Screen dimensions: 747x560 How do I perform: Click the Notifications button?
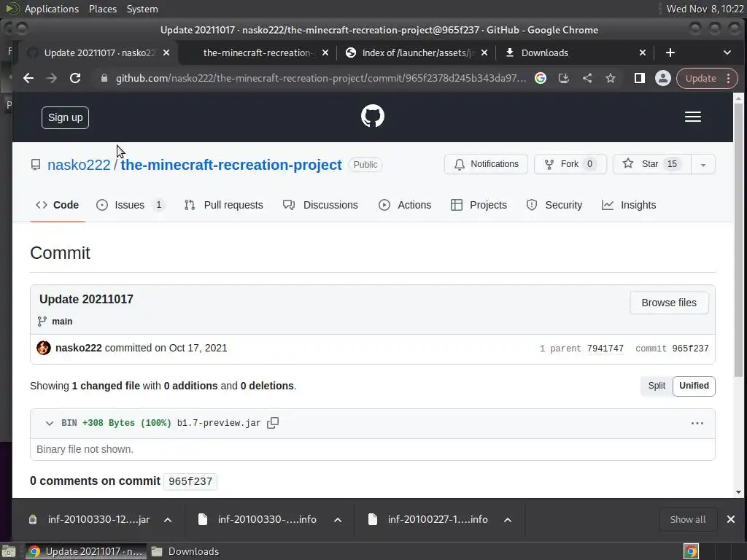coord(486,164)
